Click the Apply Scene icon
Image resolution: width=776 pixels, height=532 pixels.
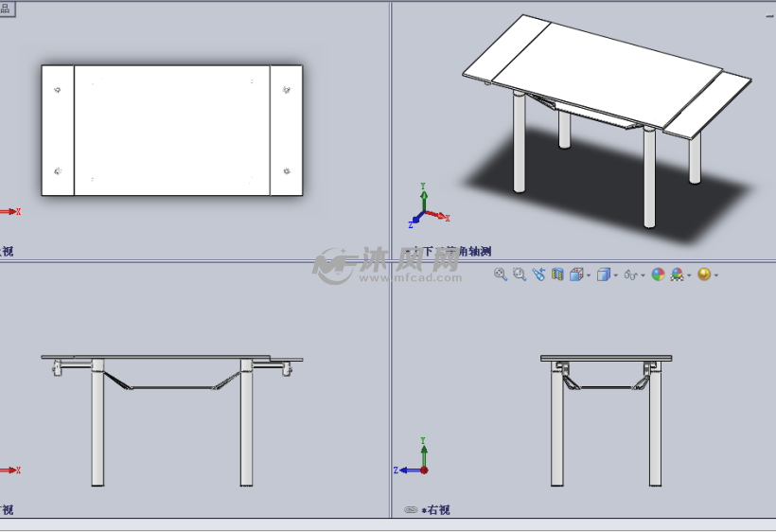click(677, 275)
